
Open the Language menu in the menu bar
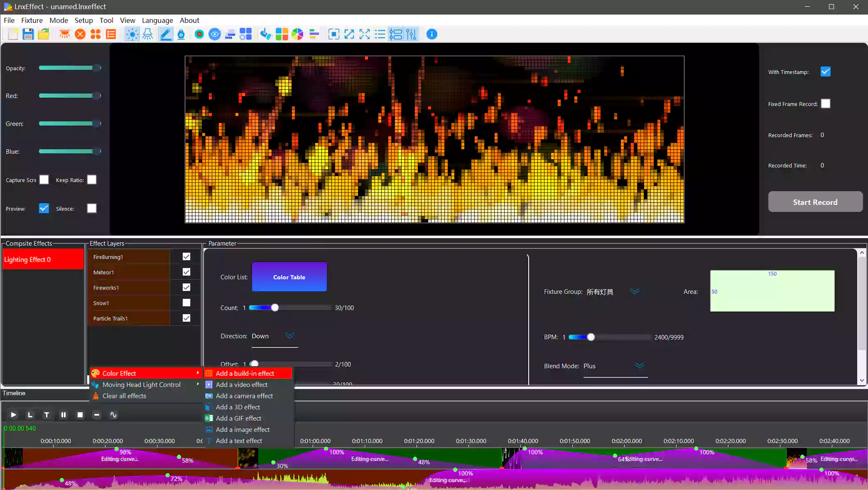coord(157,20)
